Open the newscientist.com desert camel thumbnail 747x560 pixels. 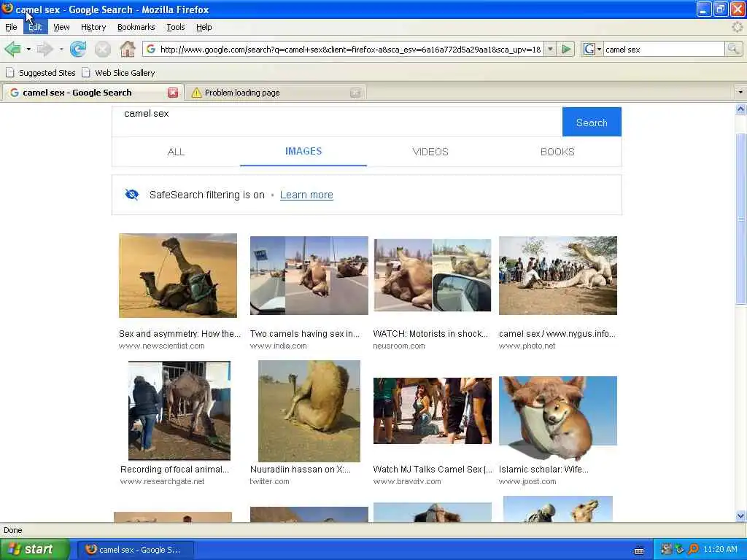pyautogui.click(x=178, y=275)
